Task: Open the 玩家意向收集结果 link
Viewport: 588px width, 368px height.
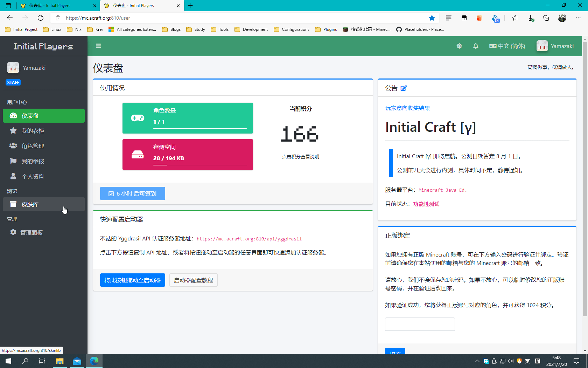Action: (x=407, y=108)
